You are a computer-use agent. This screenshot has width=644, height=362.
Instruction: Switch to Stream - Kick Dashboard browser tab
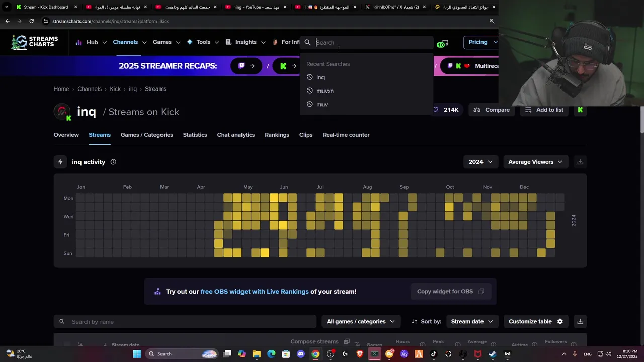(x=46, y=7)
